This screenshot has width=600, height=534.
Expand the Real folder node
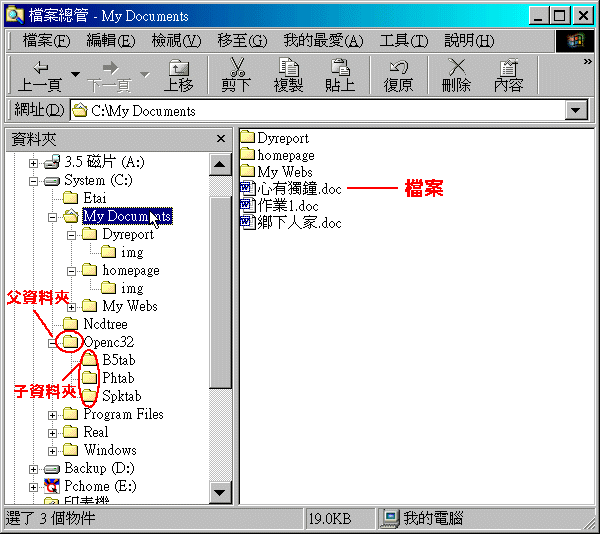click(52, 433)
